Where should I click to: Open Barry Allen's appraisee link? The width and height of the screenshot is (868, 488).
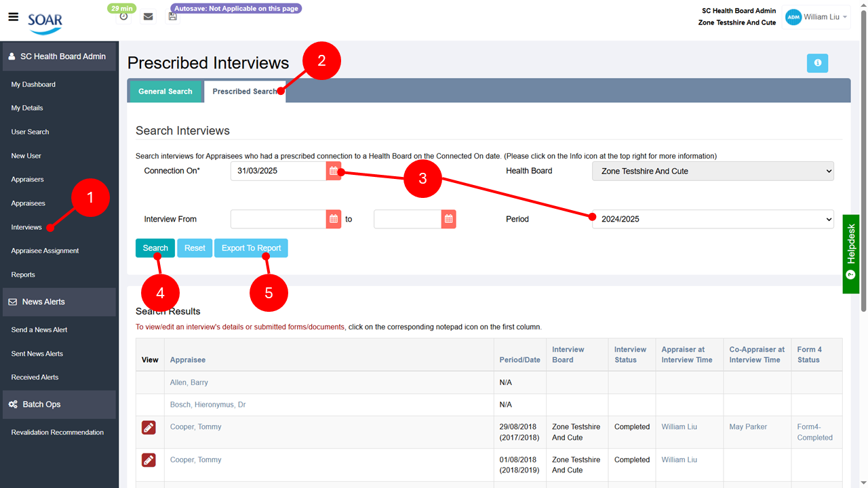[x=189, y=383]
